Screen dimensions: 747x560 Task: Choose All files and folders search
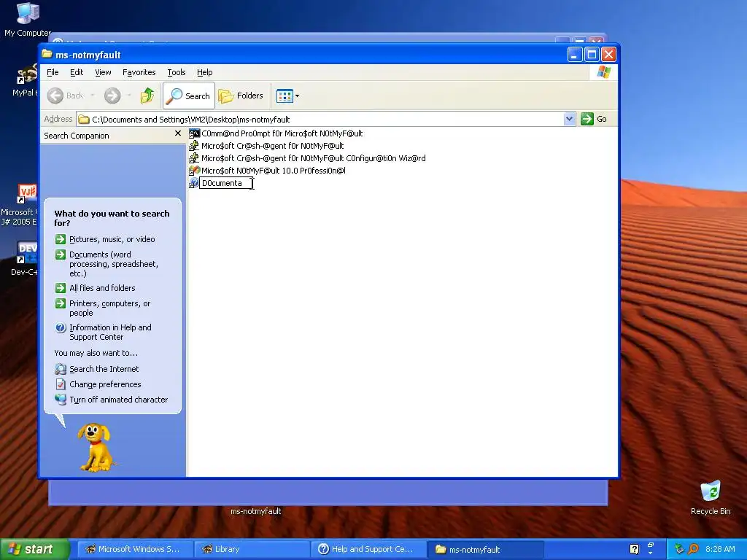click(102, 288)
